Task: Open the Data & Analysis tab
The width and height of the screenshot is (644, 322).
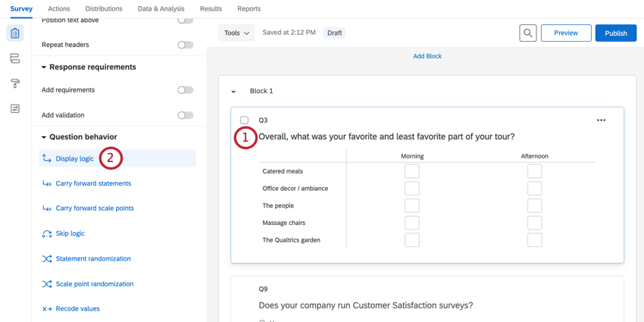Action: [x=161, y=9]
